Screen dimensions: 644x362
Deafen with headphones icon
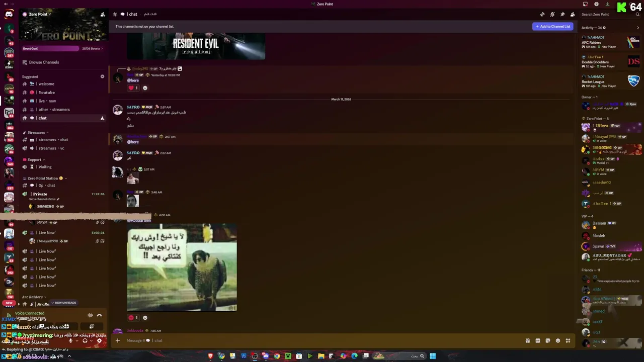tap(85, 341)
